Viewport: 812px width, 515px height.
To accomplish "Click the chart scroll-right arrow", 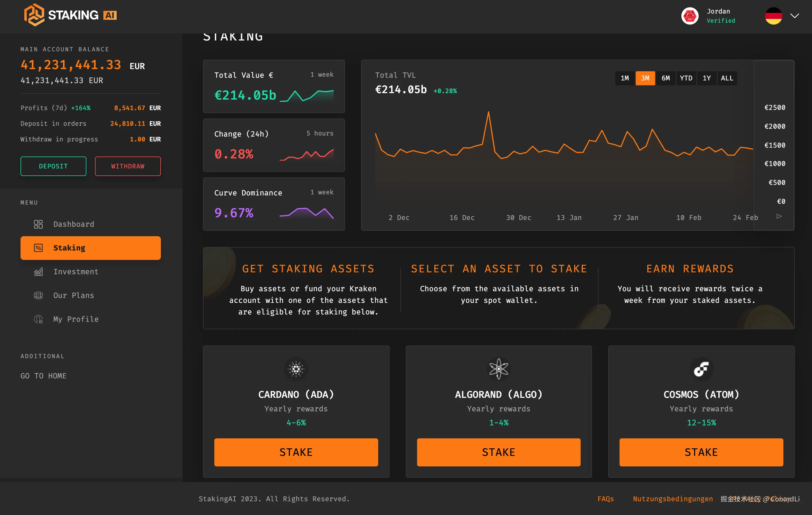I will 779,216.
